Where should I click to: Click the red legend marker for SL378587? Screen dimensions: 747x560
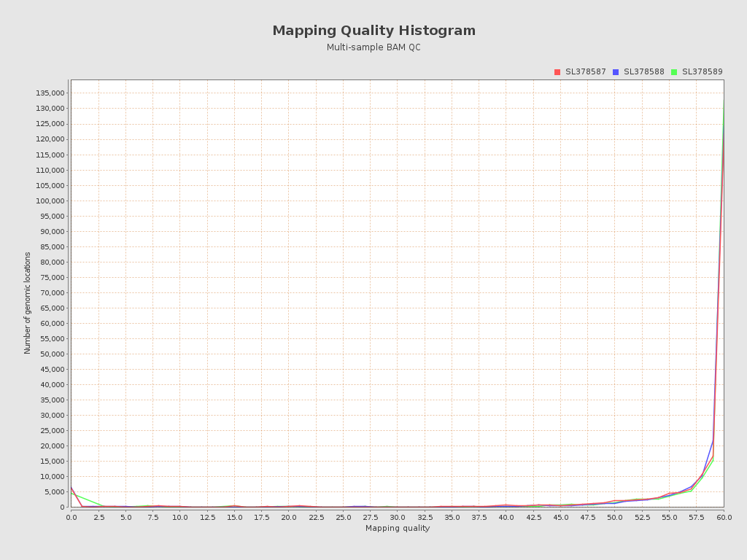click(557, 71)
